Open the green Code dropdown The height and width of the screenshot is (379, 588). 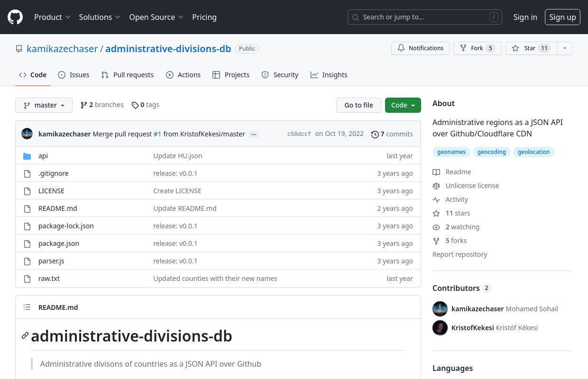coord(403,105)
